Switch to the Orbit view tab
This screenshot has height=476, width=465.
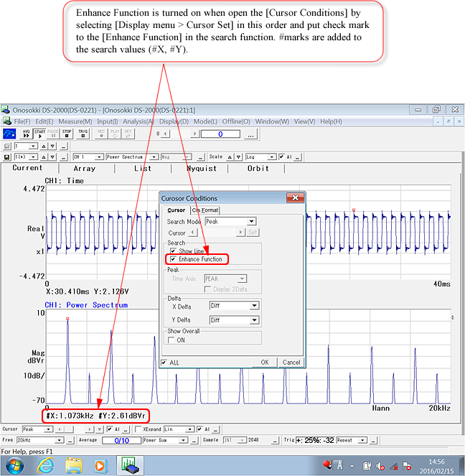pyautogui.click(x=258, y=169)
